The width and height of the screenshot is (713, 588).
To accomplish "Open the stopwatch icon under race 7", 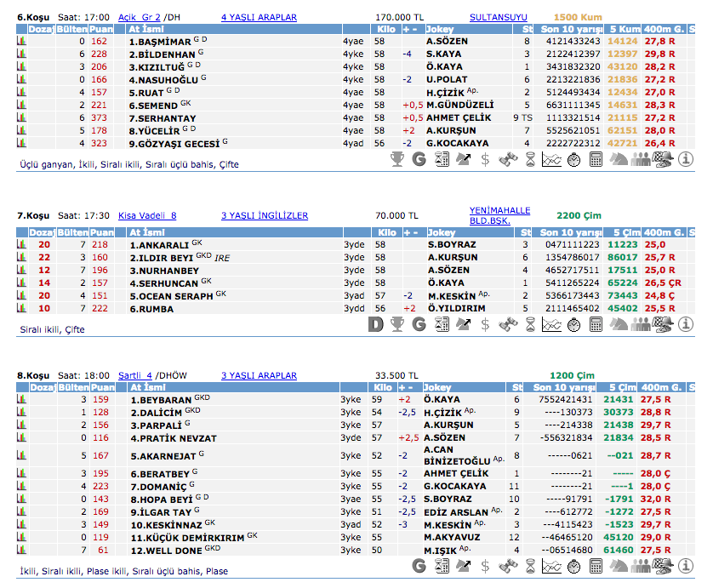I will coord(573,323).
